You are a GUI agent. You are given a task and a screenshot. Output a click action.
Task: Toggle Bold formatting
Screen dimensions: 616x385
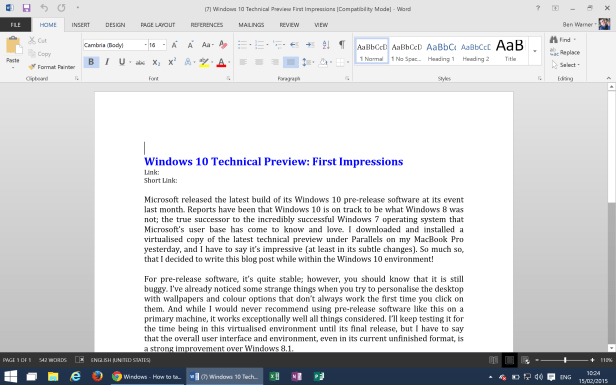pos(91,62)
